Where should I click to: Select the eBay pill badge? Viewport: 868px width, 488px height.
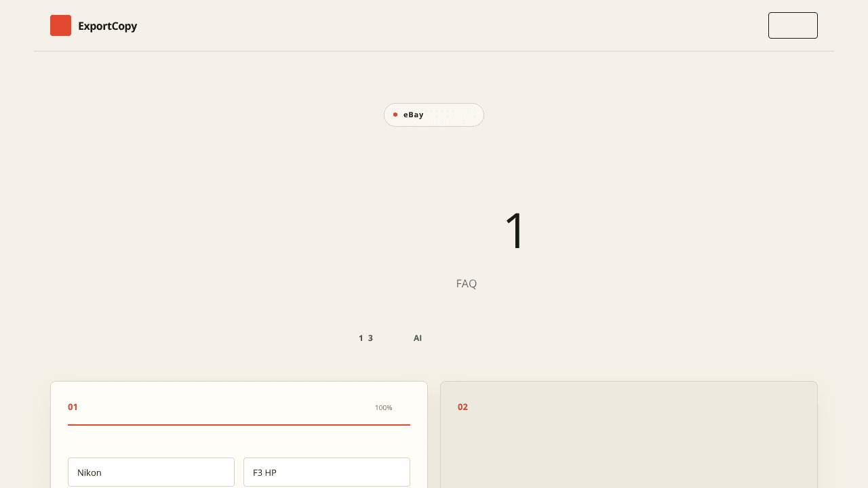tap(434, 115)
